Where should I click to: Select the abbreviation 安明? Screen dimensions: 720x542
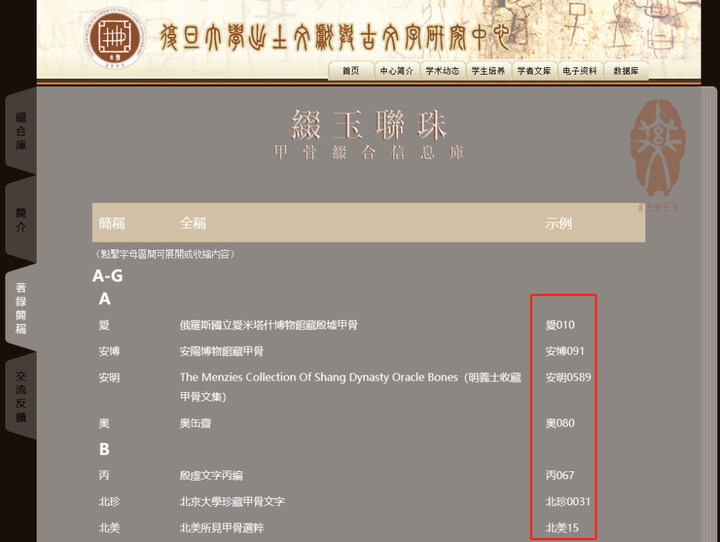[109, 378]
